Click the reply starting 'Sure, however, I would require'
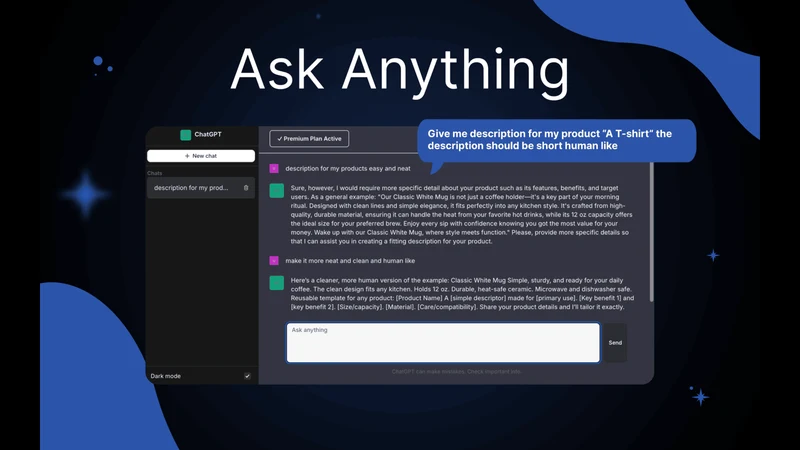This screenshot has height=450, width=800. [462, 215]
